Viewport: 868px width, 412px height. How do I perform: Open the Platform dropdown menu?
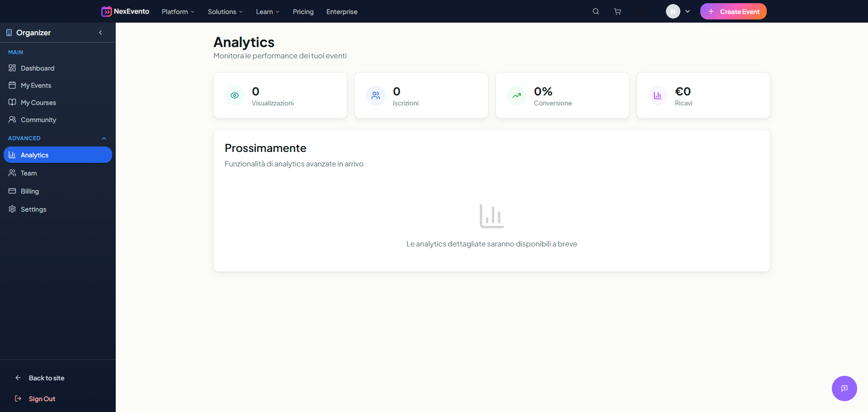[178, 12]
